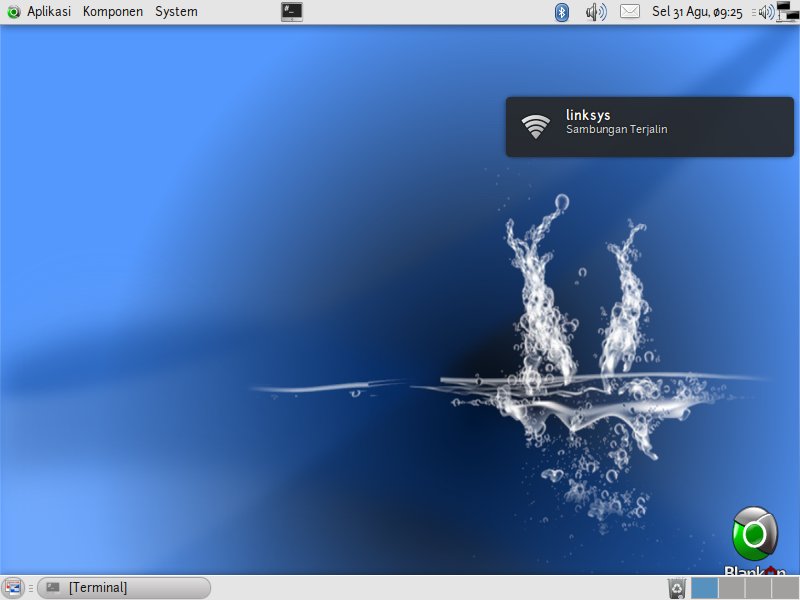Open the Komponen menu
The height and width of the screenshot is (600, 800).
112,12
